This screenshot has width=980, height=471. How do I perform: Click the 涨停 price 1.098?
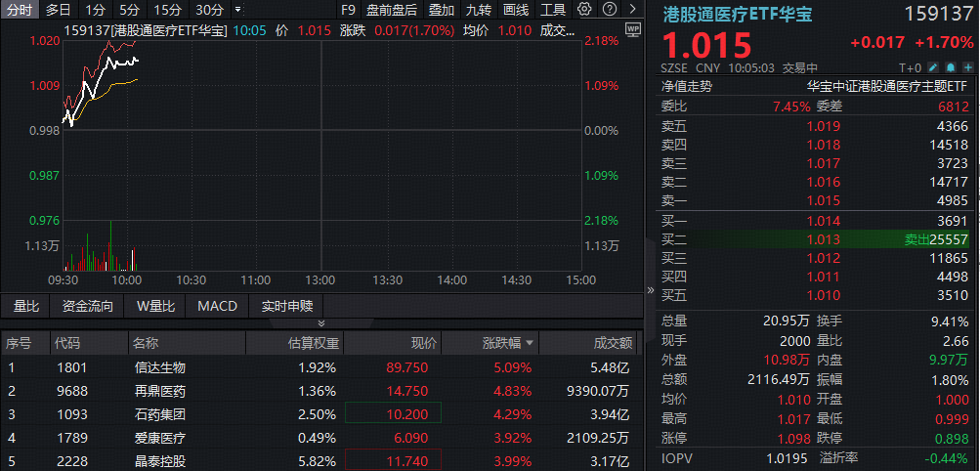pyautogui.click(x=792, y=439)
